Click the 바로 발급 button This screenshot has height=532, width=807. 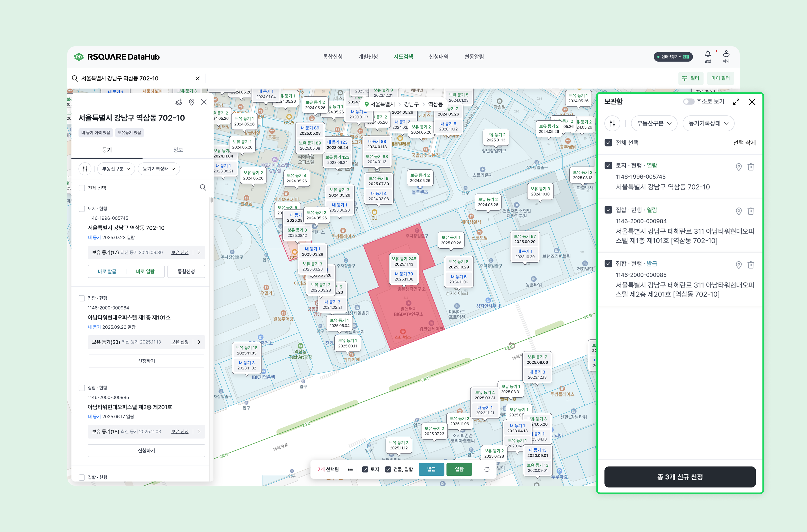[107, 271]
